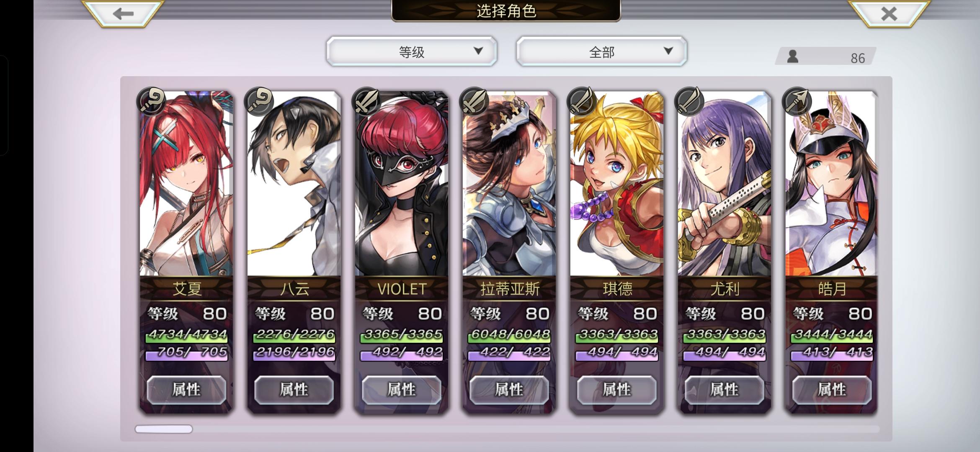The width and height of the screenshot is (980, 452).
Task: Click the staff weapon icon on 艾夏
Action: (x=151, y=101)
